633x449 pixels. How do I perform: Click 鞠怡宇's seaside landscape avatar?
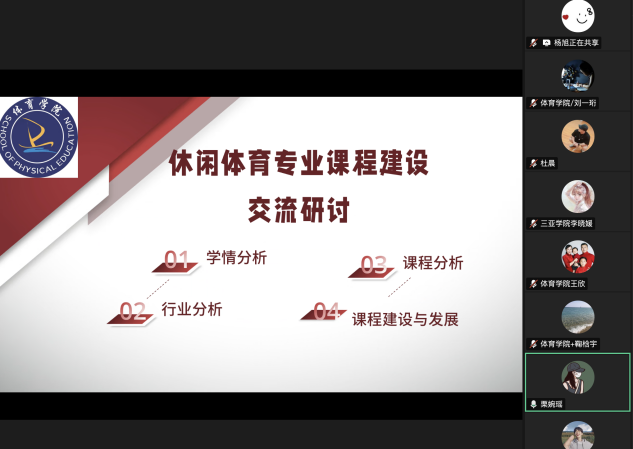coord(578,316)
